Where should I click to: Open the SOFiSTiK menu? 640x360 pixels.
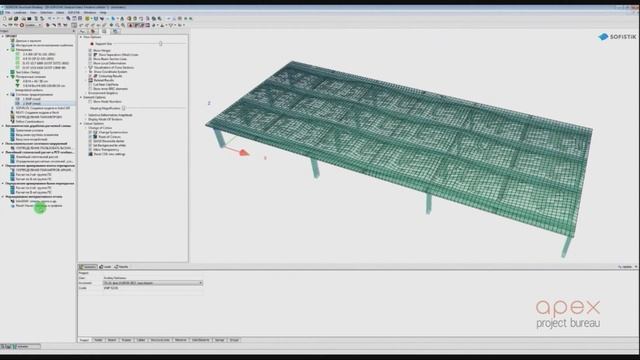coord(73,13)
